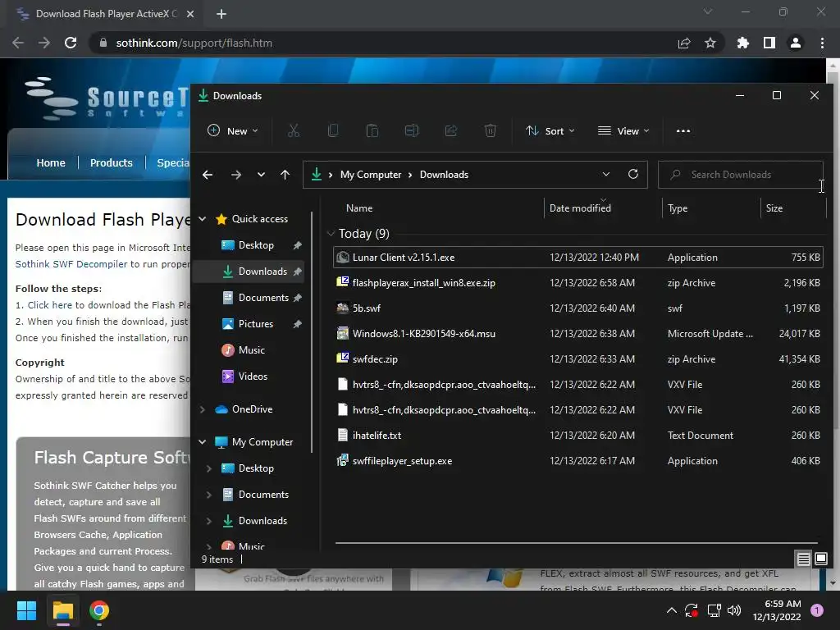The width and height of the screenshot is (840, 630).
Task: Open the See more ellipsis in Explorer toolbar
Action: click(683, 130)
